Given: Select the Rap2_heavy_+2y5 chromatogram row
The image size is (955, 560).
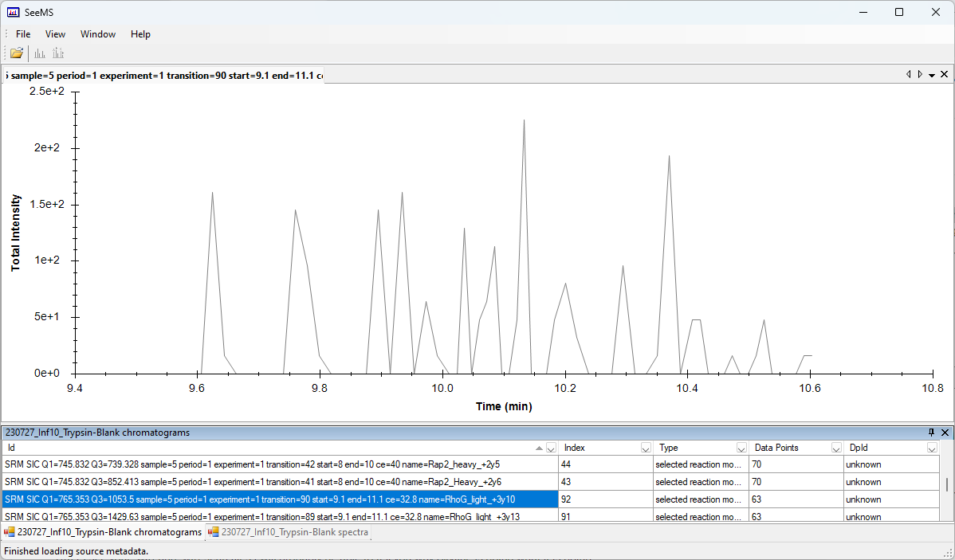Looking at the screenshot, I should coord(279,464).
